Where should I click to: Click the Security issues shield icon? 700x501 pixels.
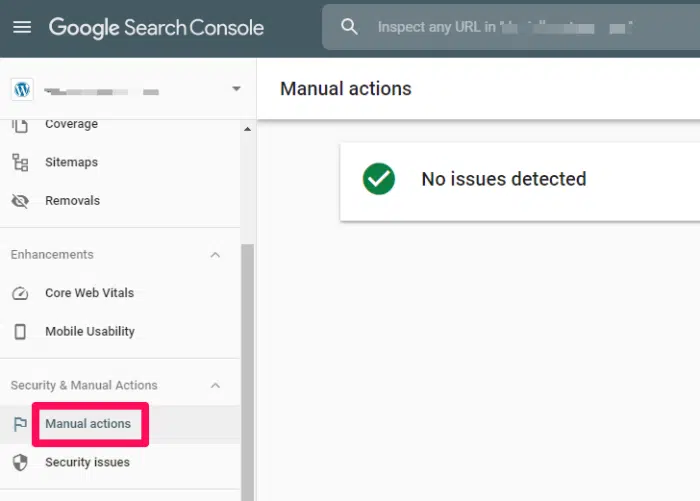pos(20,463)
